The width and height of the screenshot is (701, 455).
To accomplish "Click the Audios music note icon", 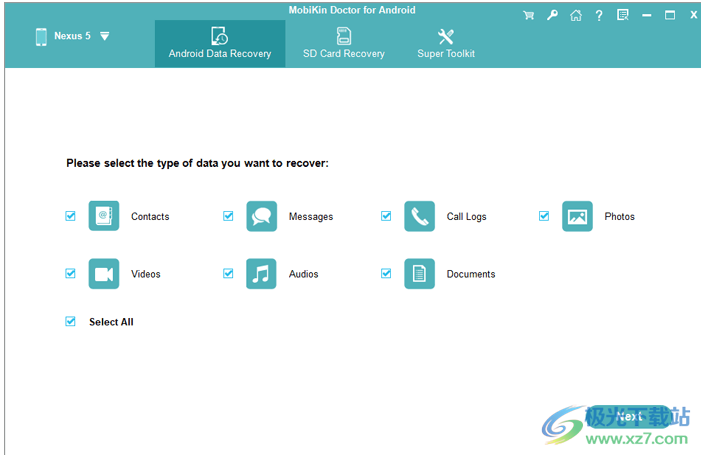I will pos(261,274).
